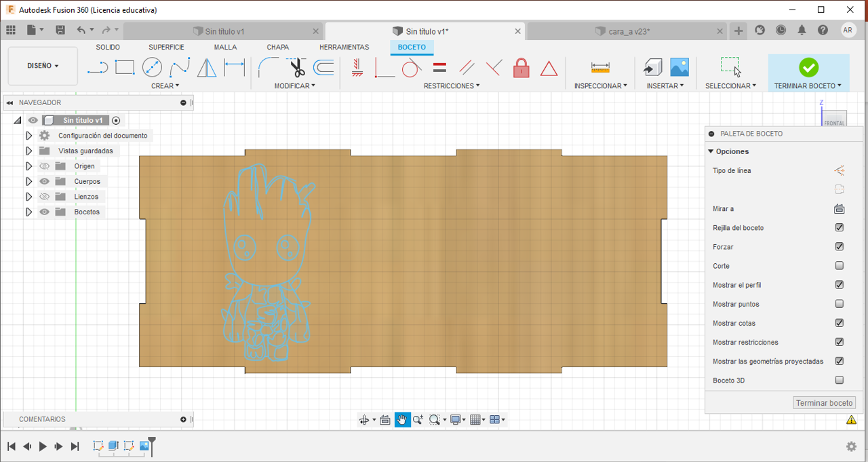The height and width of the screenshot is (462, 868).
Task: Select the Spline sketch tool
Action: pos(180,67)
